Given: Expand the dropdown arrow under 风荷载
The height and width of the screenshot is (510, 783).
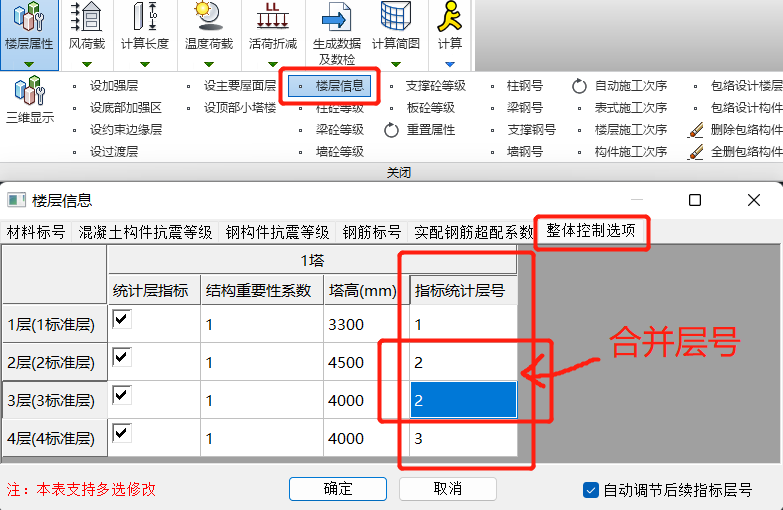Looking at the screenshot, I should click(x=87, y=64).
